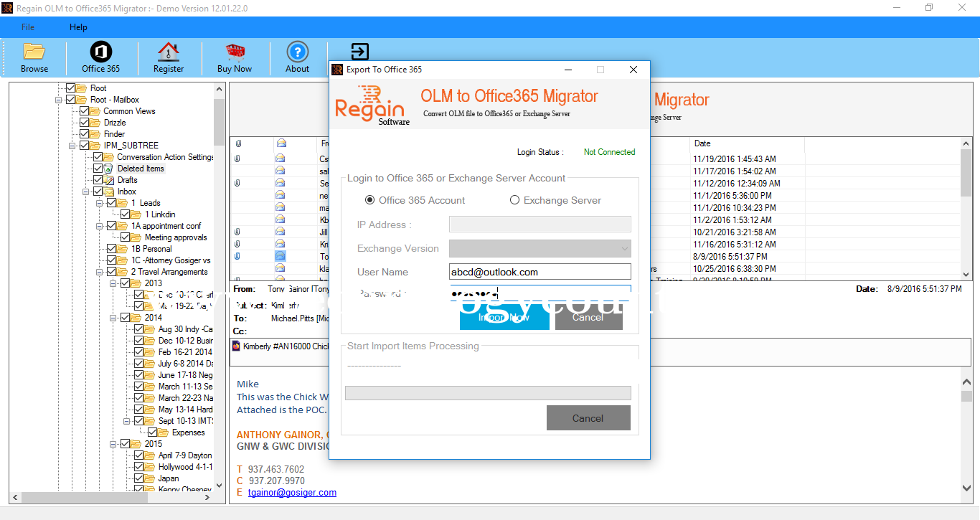This screenshot has height=520, width=980.
Task: Click the Password input field
Action: (x=540, y=293)
